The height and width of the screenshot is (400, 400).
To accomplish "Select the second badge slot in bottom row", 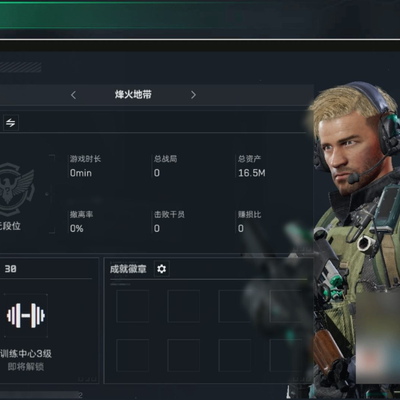I will pos(184,355).
